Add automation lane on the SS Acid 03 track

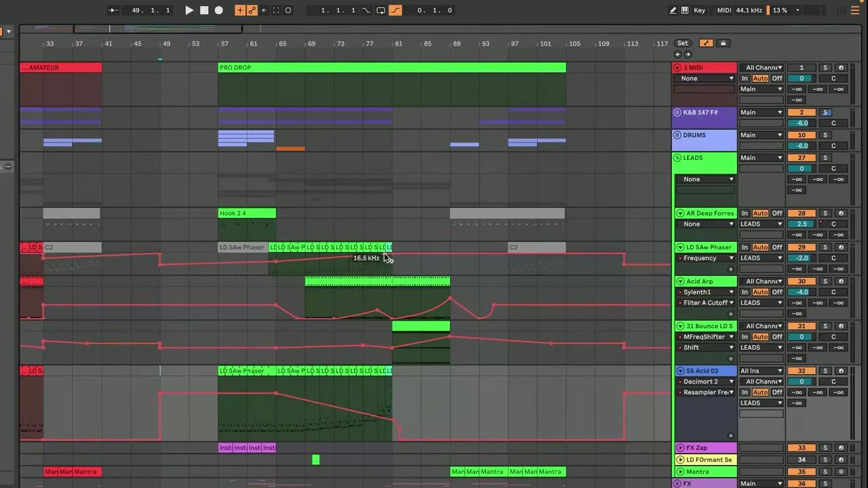tap(730, 436)
